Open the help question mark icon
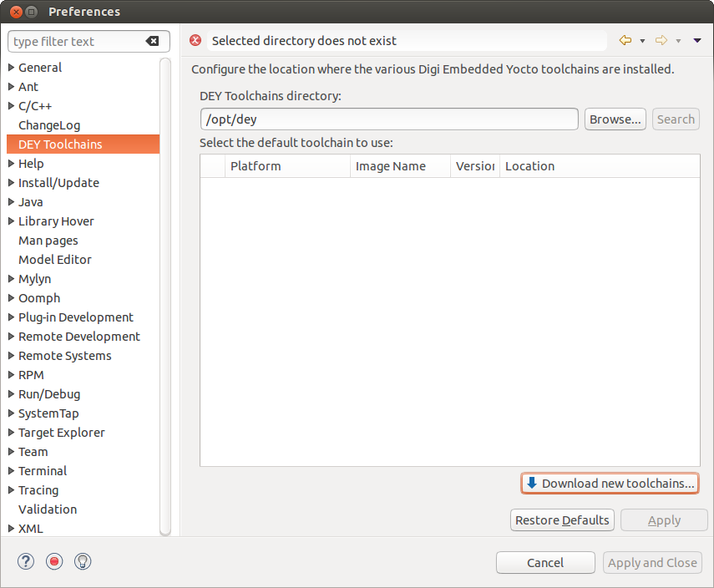Image resolution: width=714 pixels, height=588 pixels. pyautogui.click(x=26, y=562)
